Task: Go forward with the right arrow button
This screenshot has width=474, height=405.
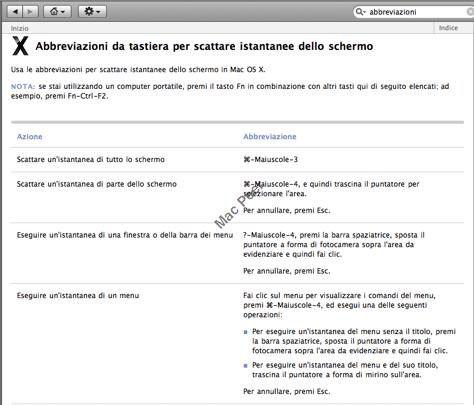Action: (x=30, y=12)
